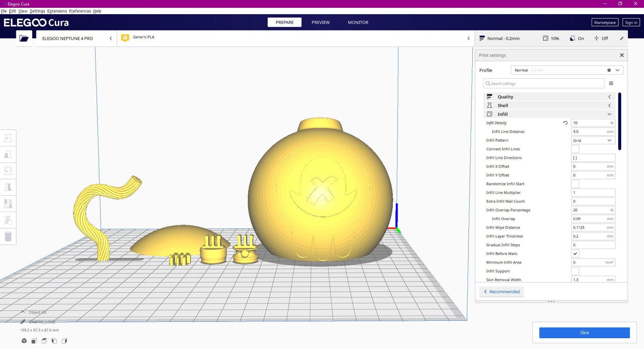Image resolution: width=644 pixels, height=349 pixels.
Task: Select the Mirror tool in left toolbar
Action: [x=8, y=187]
